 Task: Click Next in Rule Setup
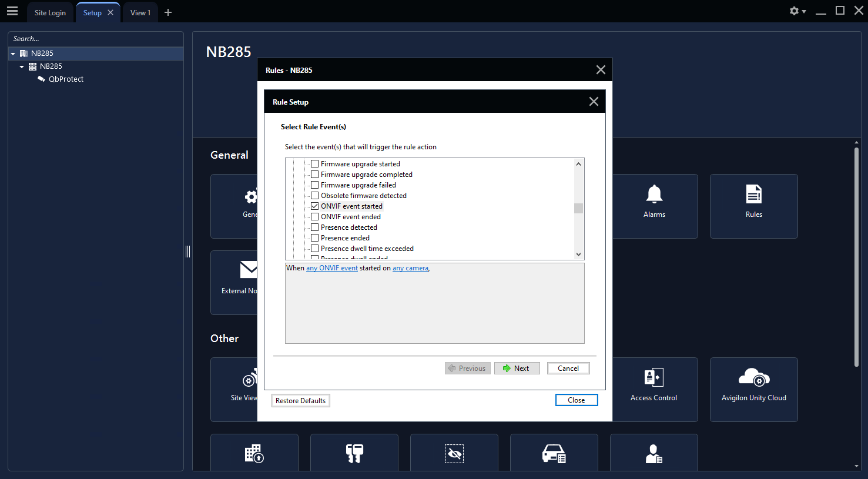pyautogui.click(x=517, y=369)
